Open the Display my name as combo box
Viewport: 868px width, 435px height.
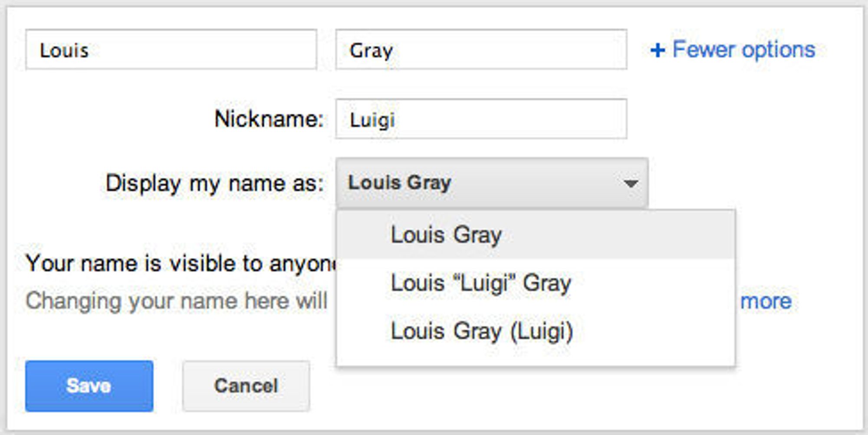tap(492, 183)
